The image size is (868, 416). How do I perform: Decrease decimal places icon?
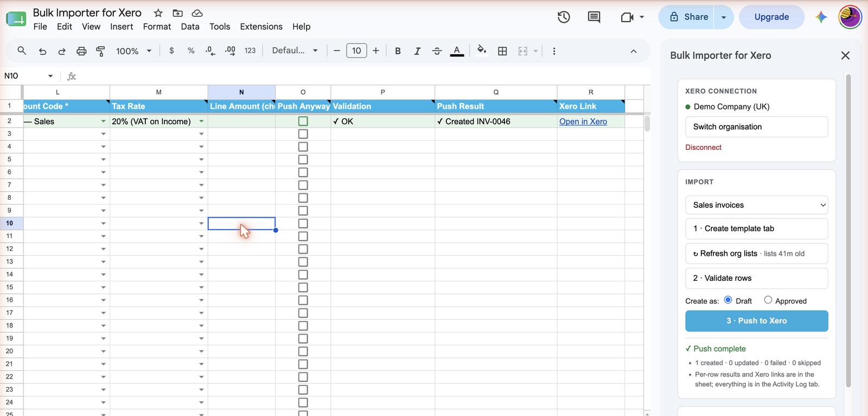pos(210,51)
